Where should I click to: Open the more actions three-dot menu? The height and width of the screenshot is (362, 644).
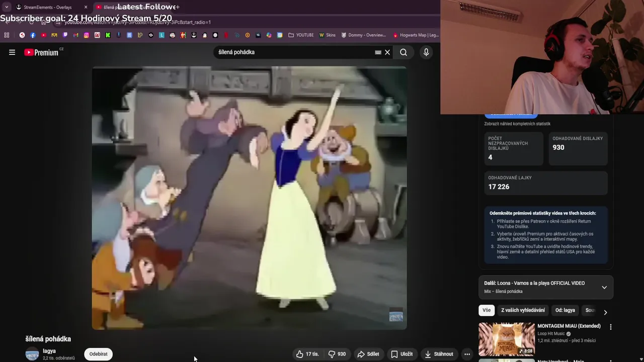[467, 354]
